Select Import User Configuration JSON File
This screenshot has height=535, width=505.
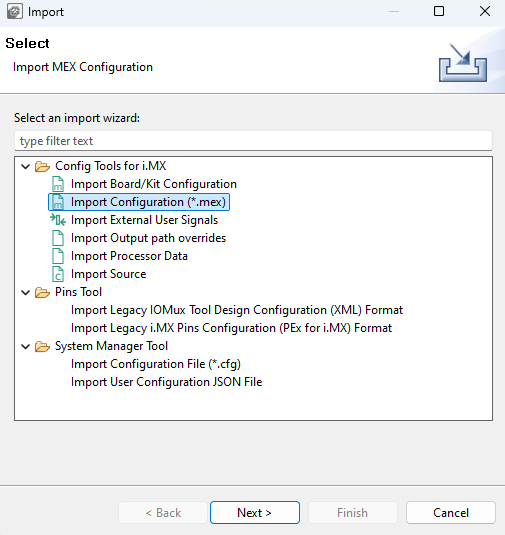[x=167, y=382]
